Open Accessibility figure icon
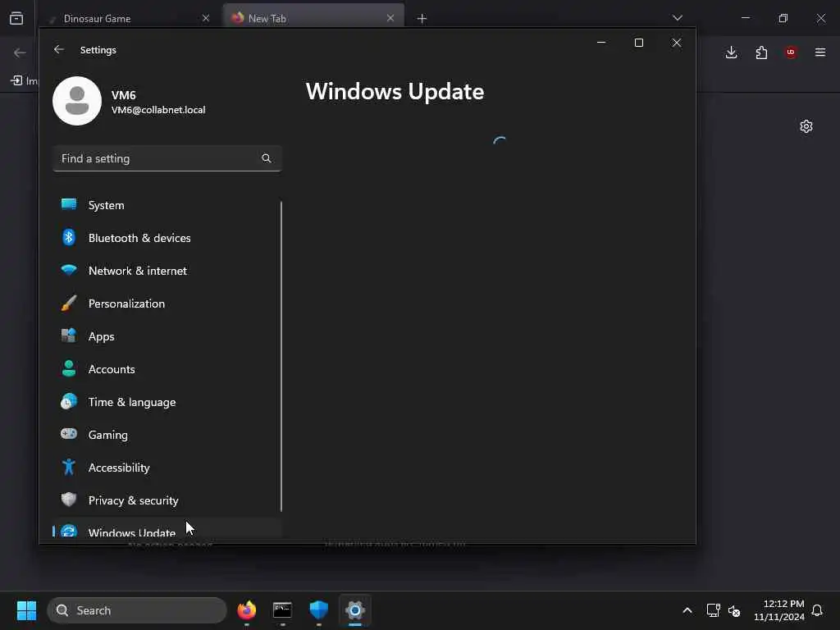Viewport: 840px width, 630px height. [x=69, y=467]
